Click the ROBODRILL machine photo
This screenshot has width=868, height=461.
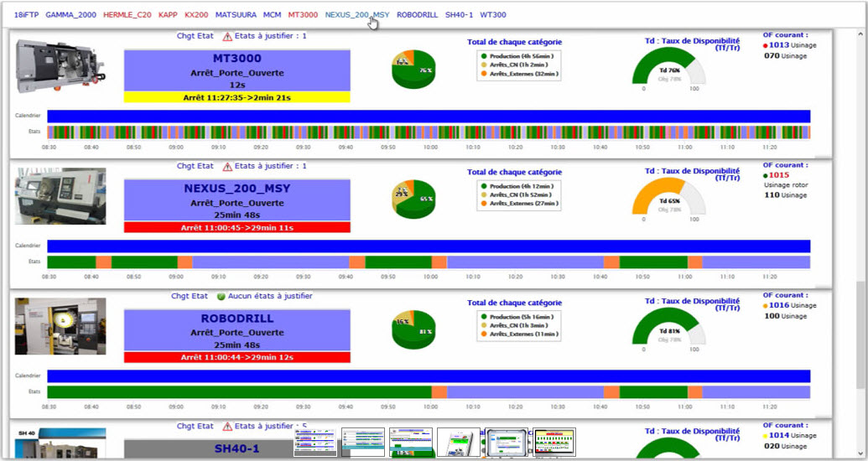pyautogui.click(x=60, y=326)
